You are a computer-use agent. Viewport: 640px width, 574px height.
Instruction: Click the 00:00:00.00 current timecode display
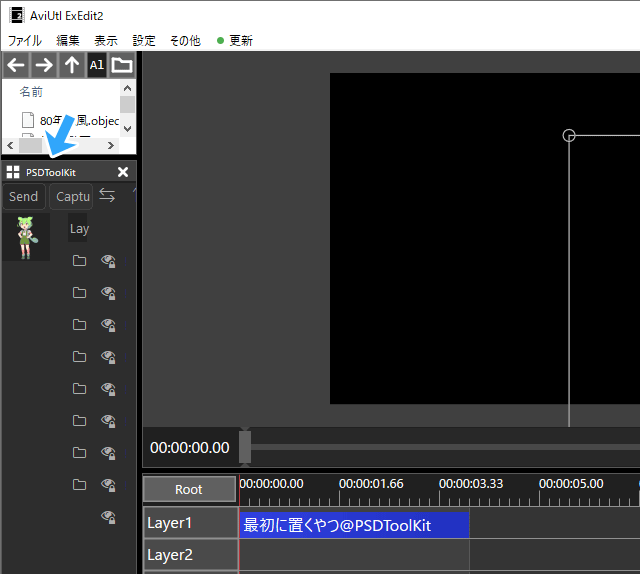[189, 447]
